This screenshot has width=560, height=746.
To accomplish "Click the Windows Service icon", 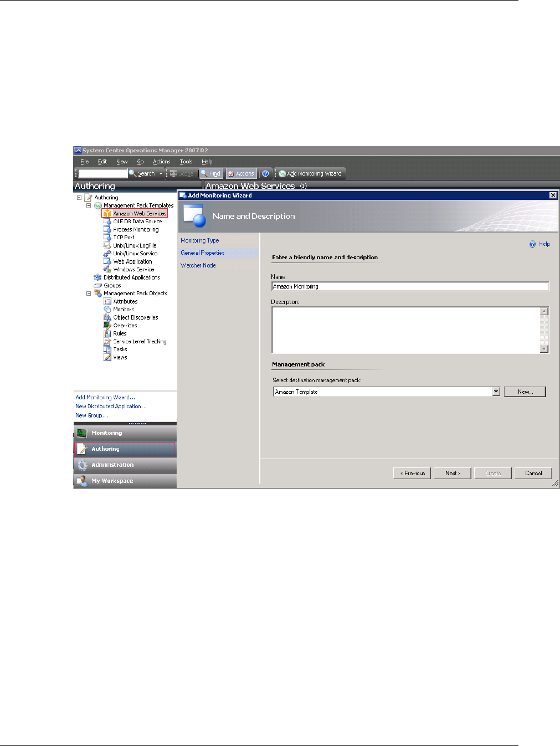I will pyautogui.click(x=107, y=270).
